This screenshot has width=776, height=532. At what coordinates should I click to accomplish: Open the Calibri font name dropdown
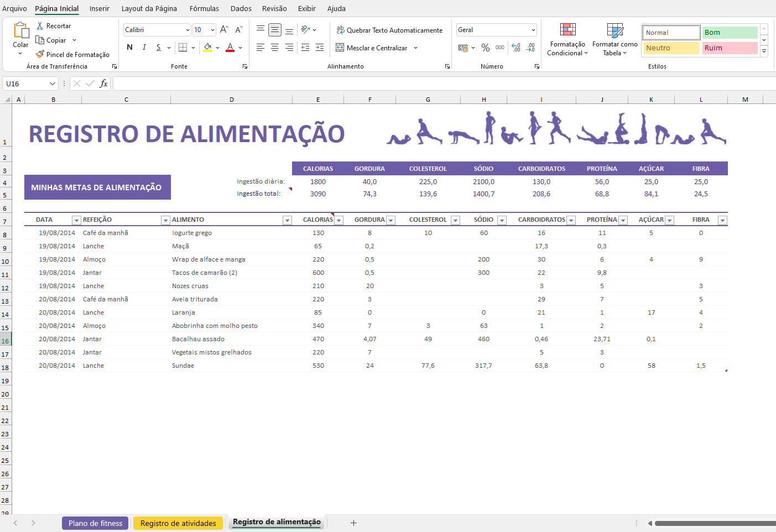(x=188, y=30)
